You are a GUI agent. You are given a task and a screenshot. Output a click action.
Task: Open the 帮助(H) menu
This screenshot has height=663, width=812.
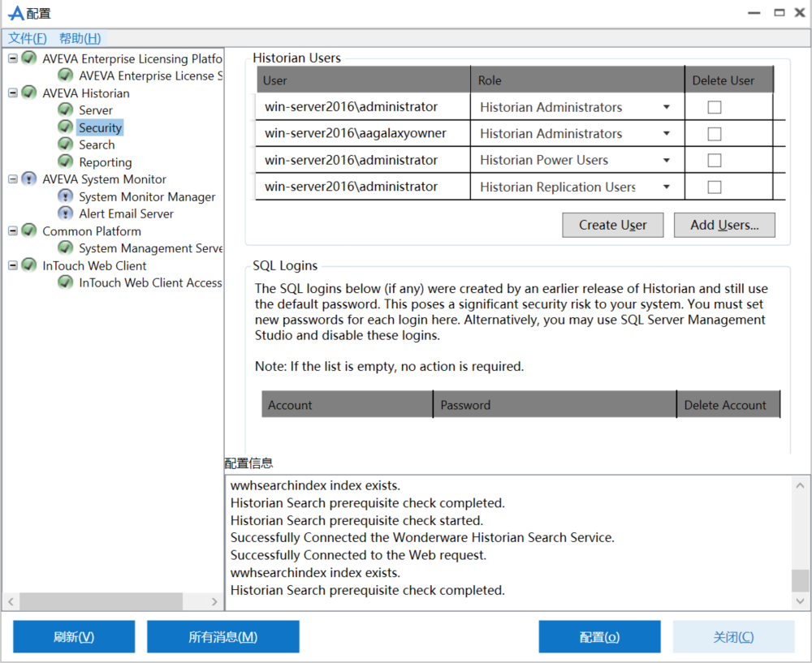(80, 38)
